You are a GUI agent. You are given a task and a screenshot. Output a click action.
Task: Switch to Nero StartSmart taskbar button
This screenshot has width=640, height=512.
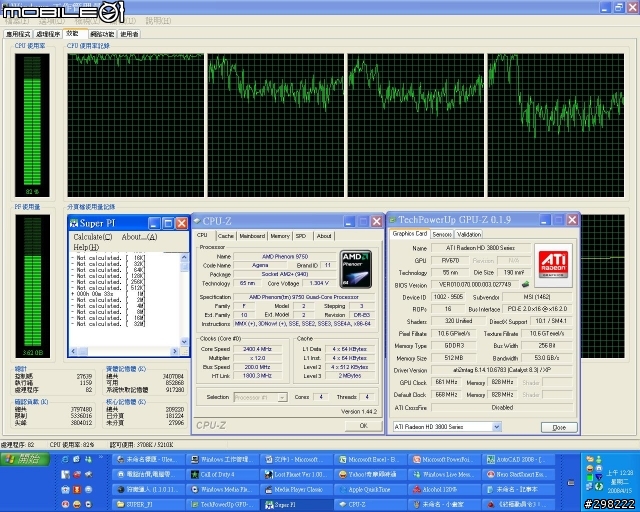(519, 474)
